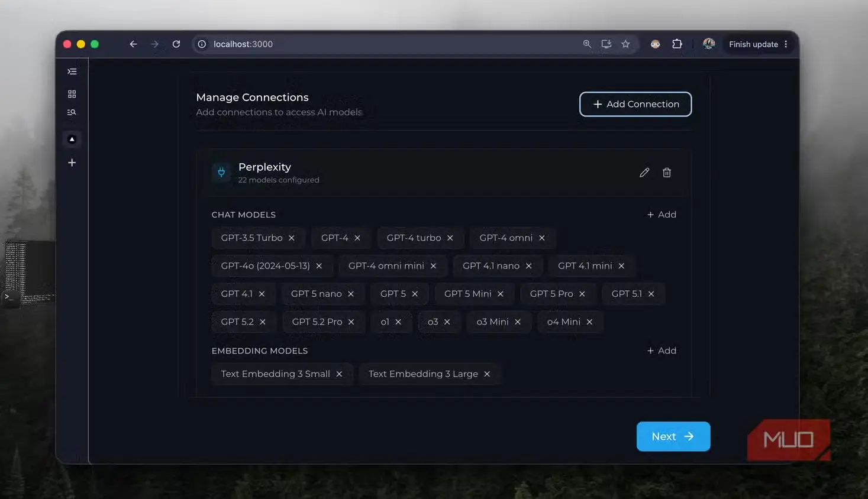Add a new embedding model
The height and width of the screenshot is (499, 868).
point(662,351)
